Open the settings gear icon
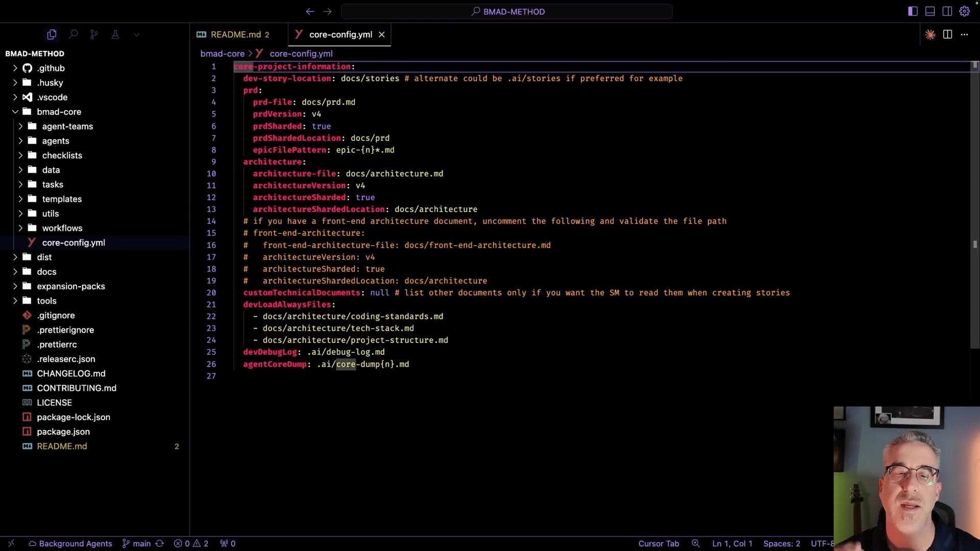The height and width of the screenshot is (551, 980). pyautogui.click(x=964, y=11)
